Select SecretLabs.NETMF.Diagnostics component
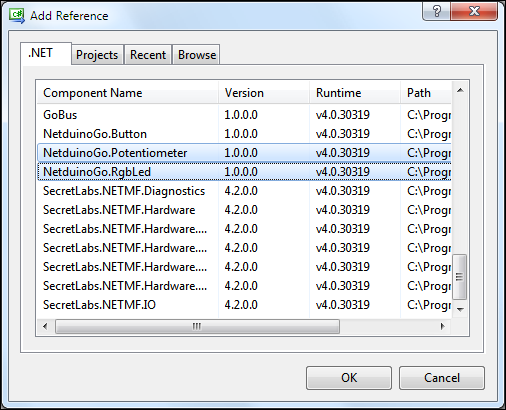This screenshot has width=506, height=410. tap(244, 191)
